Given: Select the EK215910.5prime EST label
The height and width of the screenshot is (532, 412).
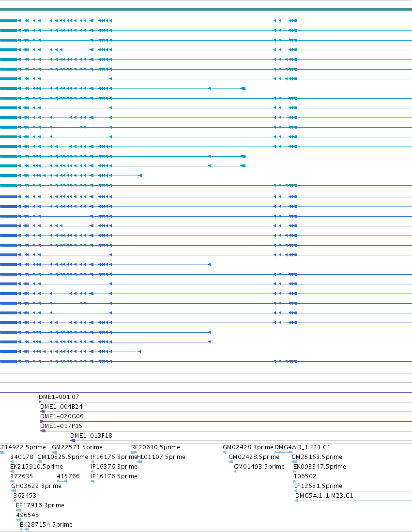Looking at the screenshot, I should pos(36,467).
